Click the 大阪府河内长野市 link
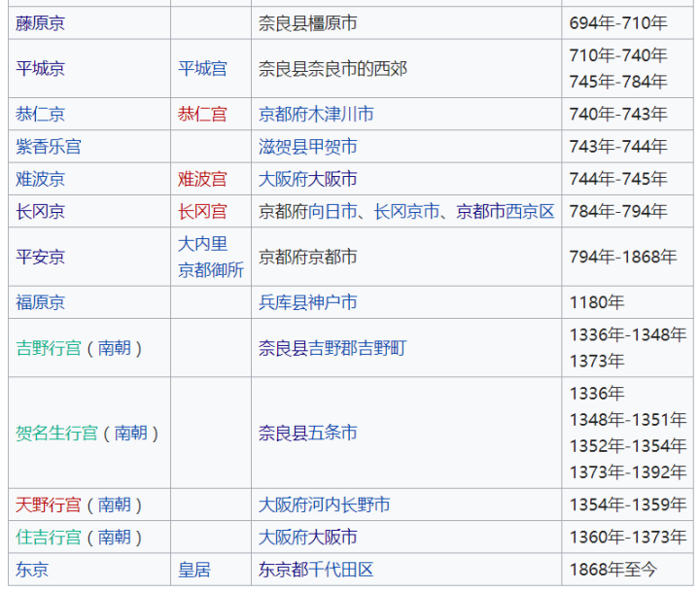The image size is (700, 592). (324, 505)
